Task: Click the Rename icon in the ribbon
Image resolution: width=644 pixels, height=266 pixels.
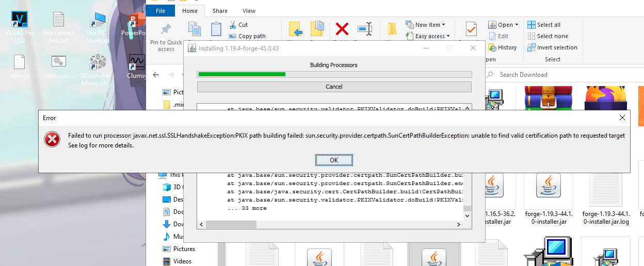Action: click(365, 29)
